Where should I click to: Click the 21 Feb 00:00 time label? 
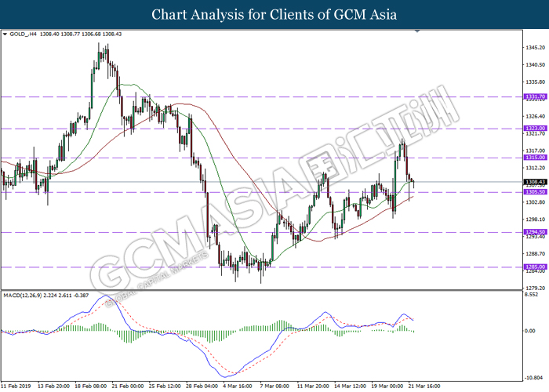tap(128, 386)
